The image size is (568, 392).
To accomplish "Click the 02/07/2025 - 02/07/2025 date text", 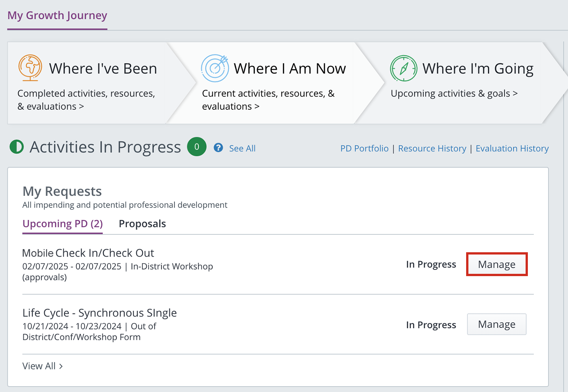I will 72,266.
